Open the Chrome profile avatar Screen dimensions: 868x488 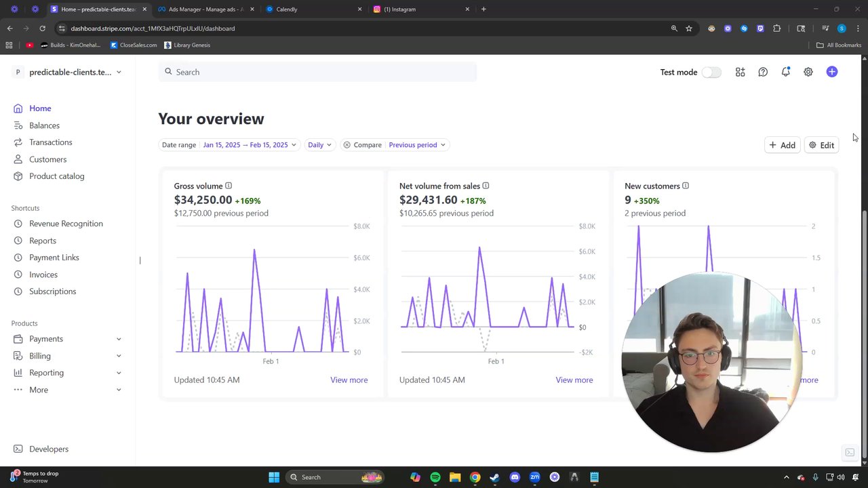(842, 28)
